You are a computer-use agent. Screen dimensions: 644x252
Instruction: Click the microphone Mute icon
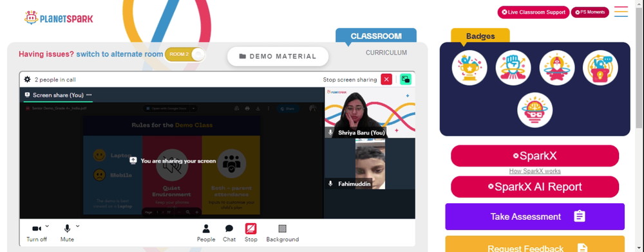click(x=67, y=229)
